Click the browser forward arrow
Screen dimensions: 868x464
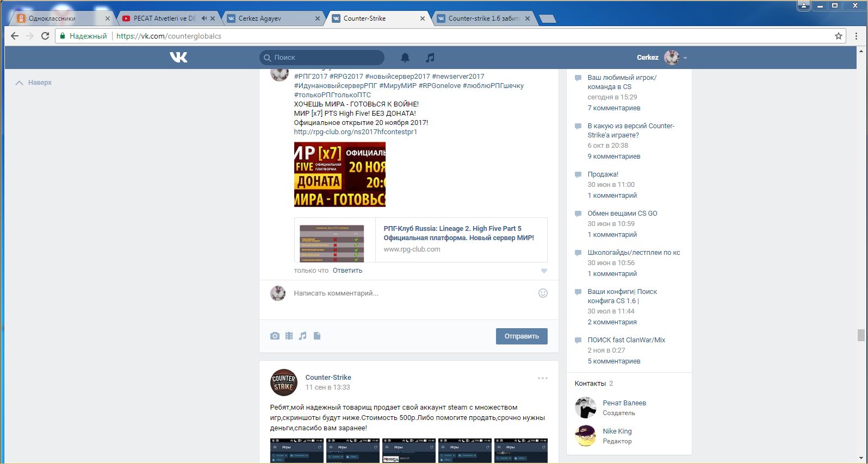[x=30, y=36]
